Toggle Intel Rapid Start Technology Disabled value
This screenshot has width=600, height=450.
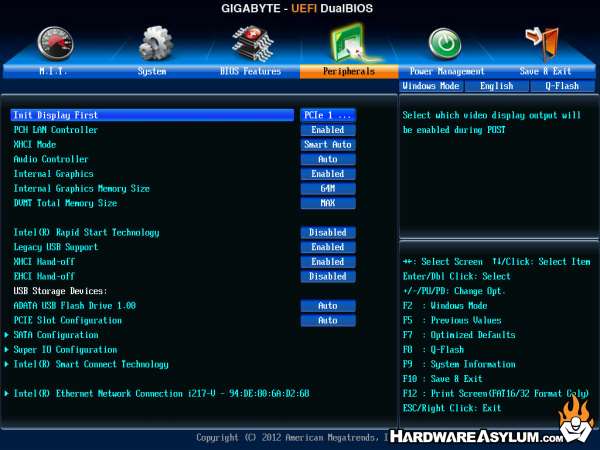pos(328,232)
